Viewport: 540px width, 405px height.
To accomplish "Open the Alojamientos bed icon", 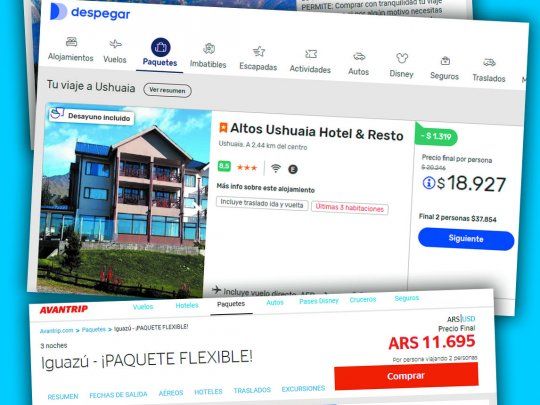I will pos(71,42).
